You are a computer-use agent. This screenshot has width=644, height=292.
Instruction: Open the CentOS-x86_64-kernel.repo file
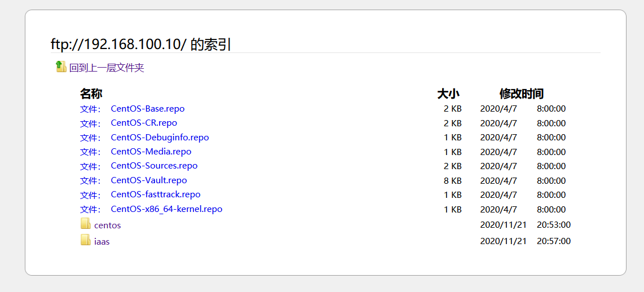(x=166, y=209)
